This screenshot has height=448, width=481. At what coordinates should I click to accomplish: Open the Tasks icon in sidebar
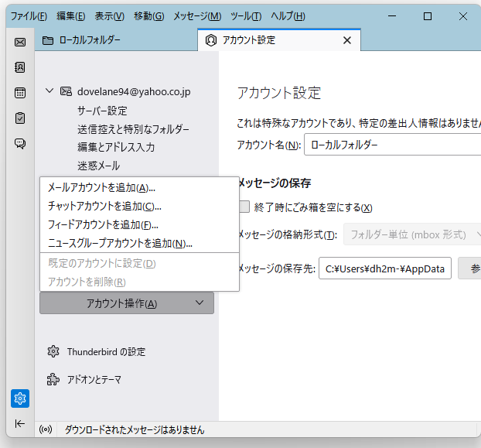tap(20, 118)
